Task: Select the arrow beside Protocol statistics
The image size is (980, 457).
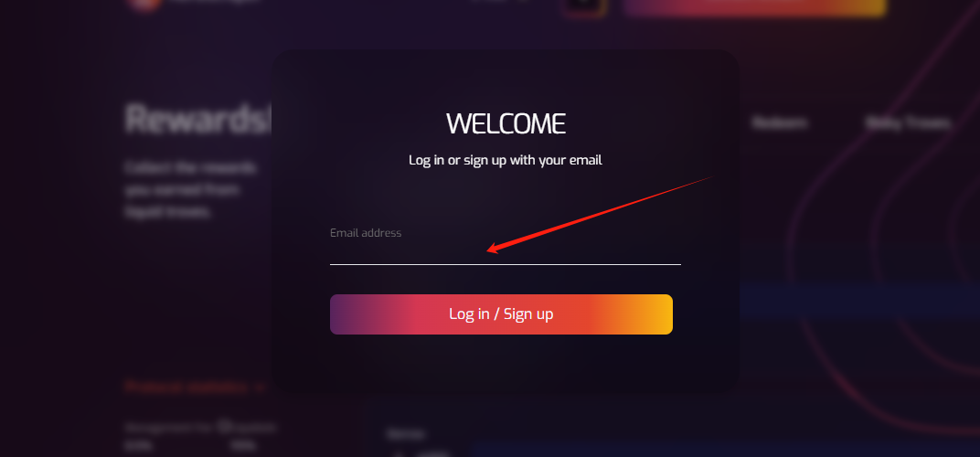Action: [260, 388]
